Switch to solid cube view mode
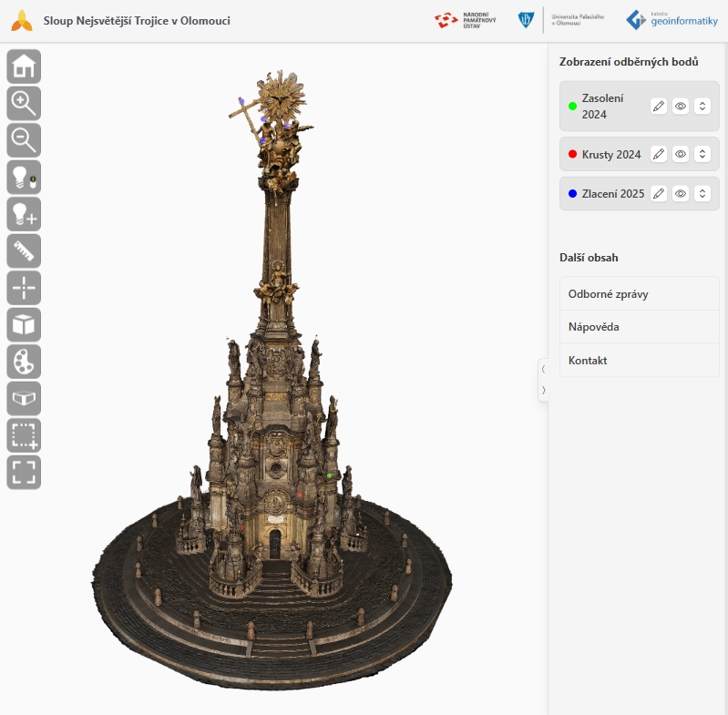 24,325
